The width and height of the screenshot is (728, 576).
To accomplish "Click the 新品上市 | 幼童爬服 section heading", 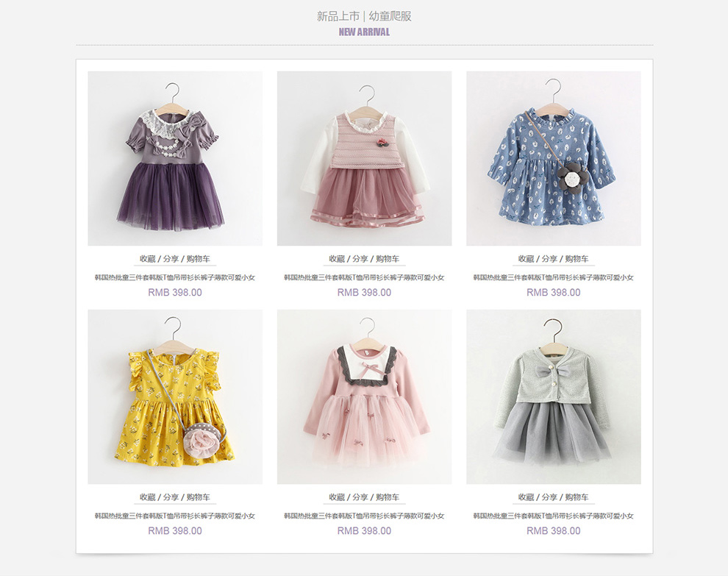I will [365, 16].
